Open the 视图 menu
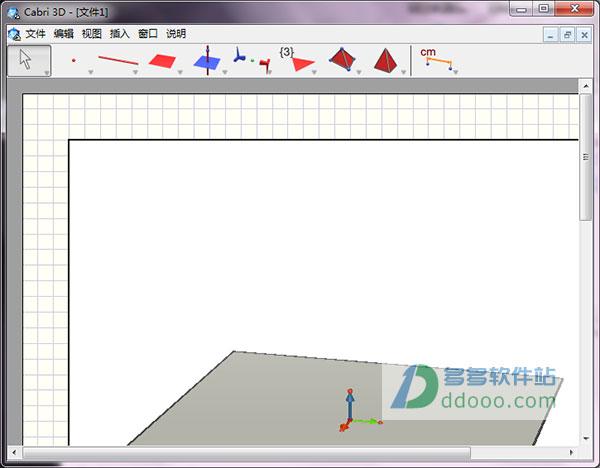Viewport: 600px width, 468px height. coord(92,33)
